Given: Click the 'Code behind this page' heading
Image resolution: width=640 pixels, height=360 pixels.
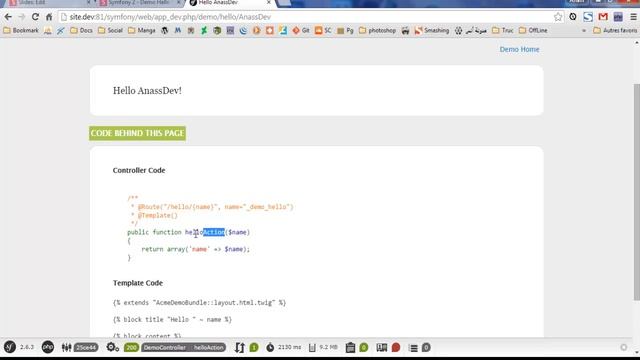Looking at the screenshot, I should [x=138, y=133].
